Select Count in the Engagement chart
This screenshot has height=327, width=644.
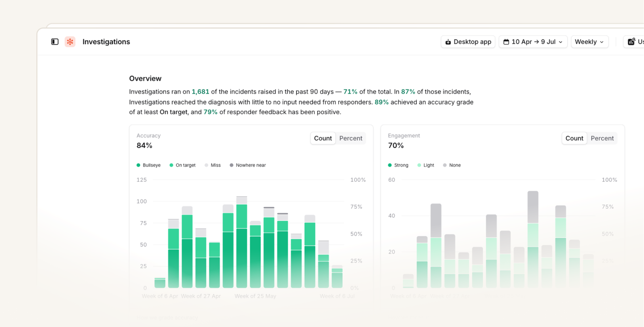tap(574, 138)
